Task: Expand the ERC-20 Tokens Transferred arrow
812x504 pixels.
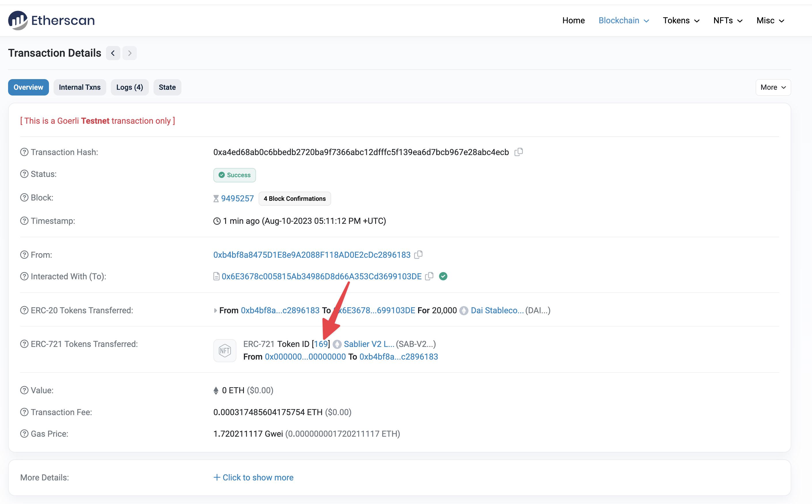Action: coord(216,310)
